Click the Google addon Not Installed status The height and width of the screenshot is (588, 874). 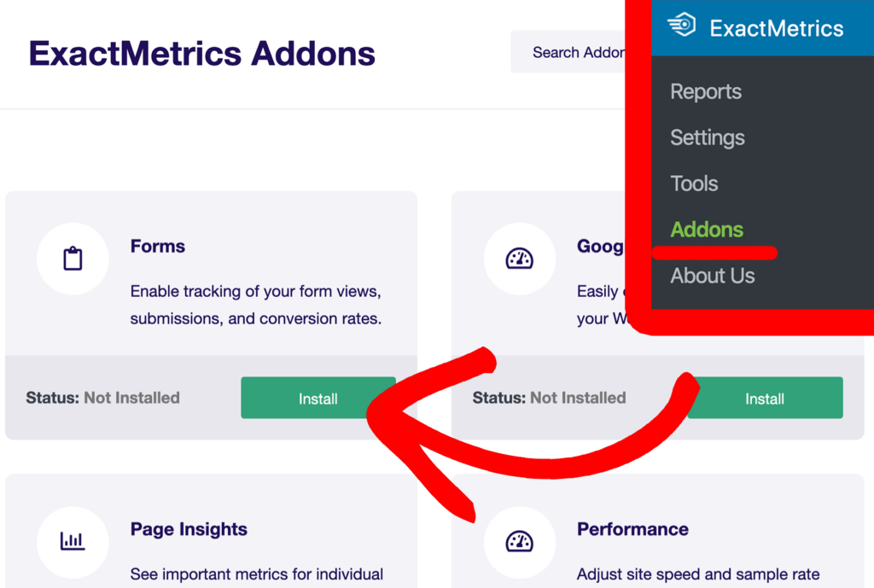tap(549, 398)
